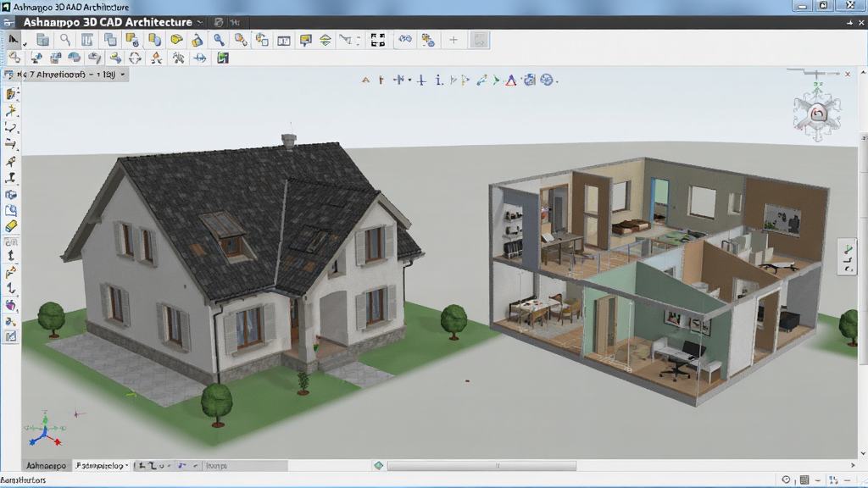Click the blue globe wheel icon
This screenshot has height=488, width=868.
(x=547, y=80)
